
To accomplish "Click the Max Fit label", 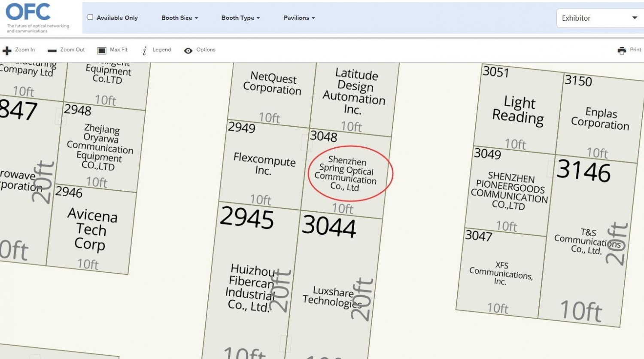I will click(118, 50).
